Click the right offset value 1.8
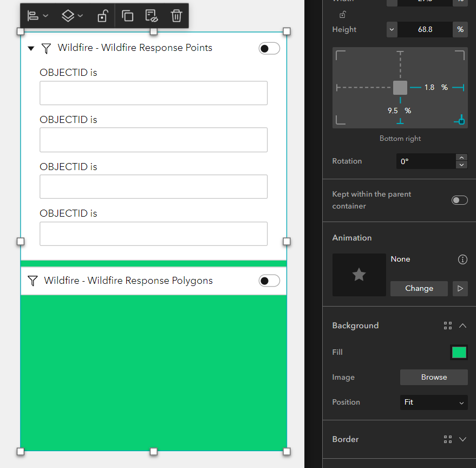Viewport: 476px width, 468px height. coord(429,87)
